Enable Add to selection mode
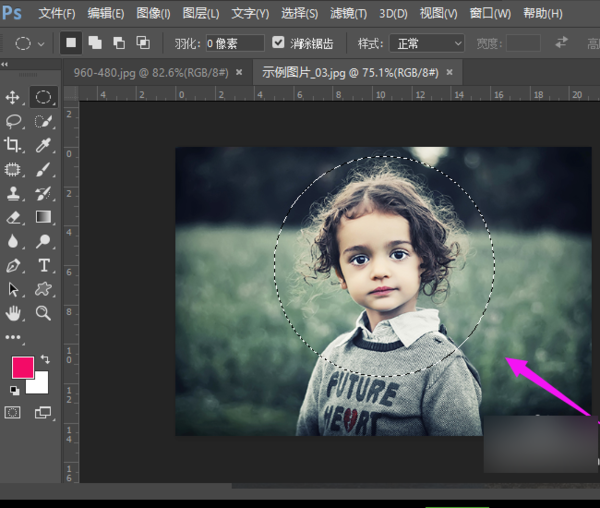The image size is (600, 508). (x=95, y=43)
